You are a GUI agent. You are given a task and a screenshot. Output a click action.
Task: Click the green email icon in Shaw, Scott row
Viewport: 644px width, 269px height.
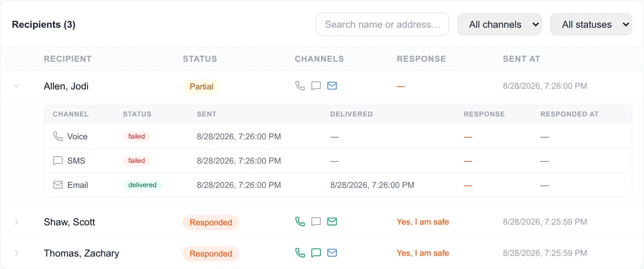[332, 221]
